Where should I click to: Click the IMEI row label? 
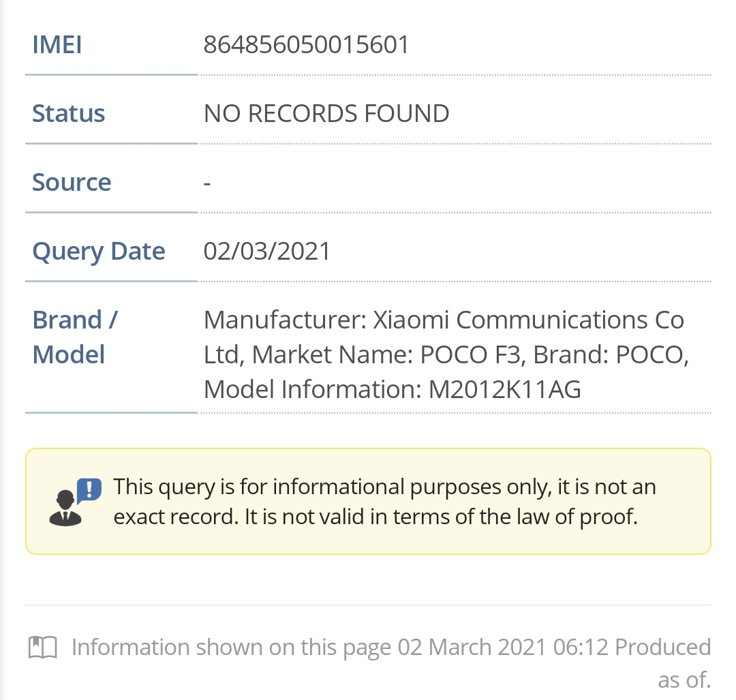tap(57, 45)
